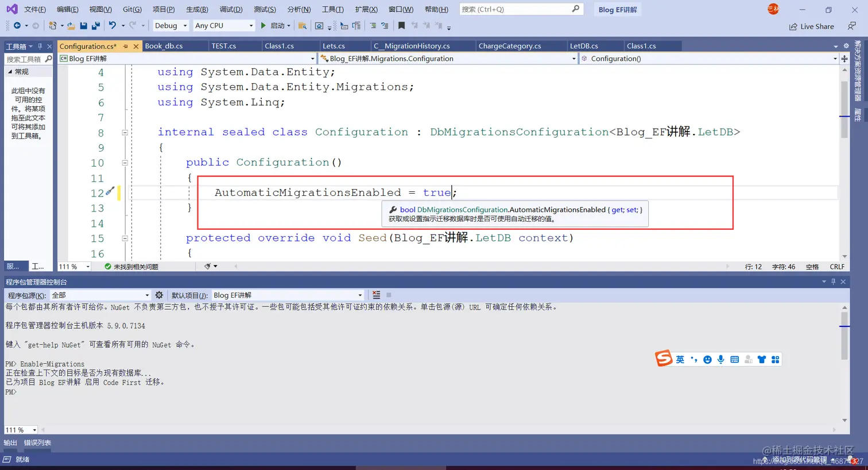
Task: Open the editor 111 % zoom dropdown
Action: (74, 267)
